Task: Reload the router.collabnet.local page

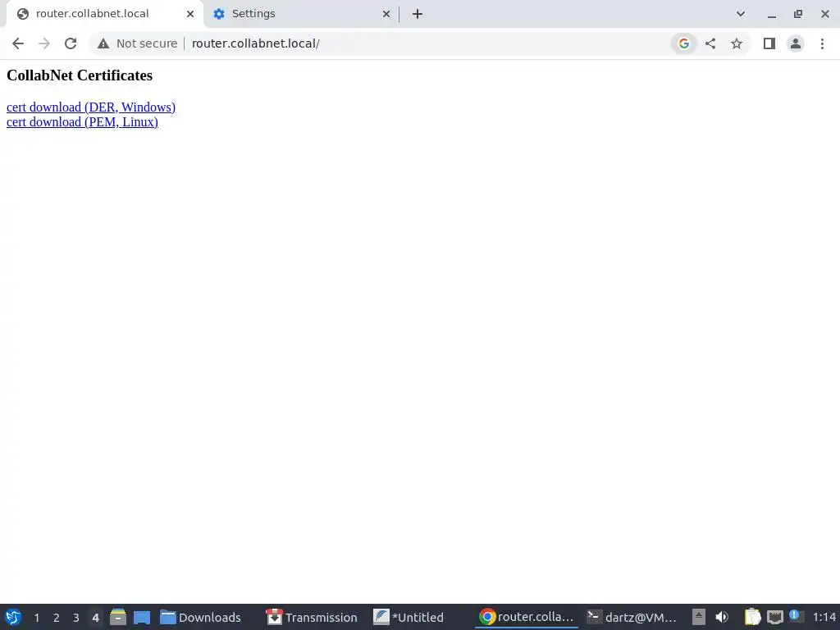Action: [71, 43]
